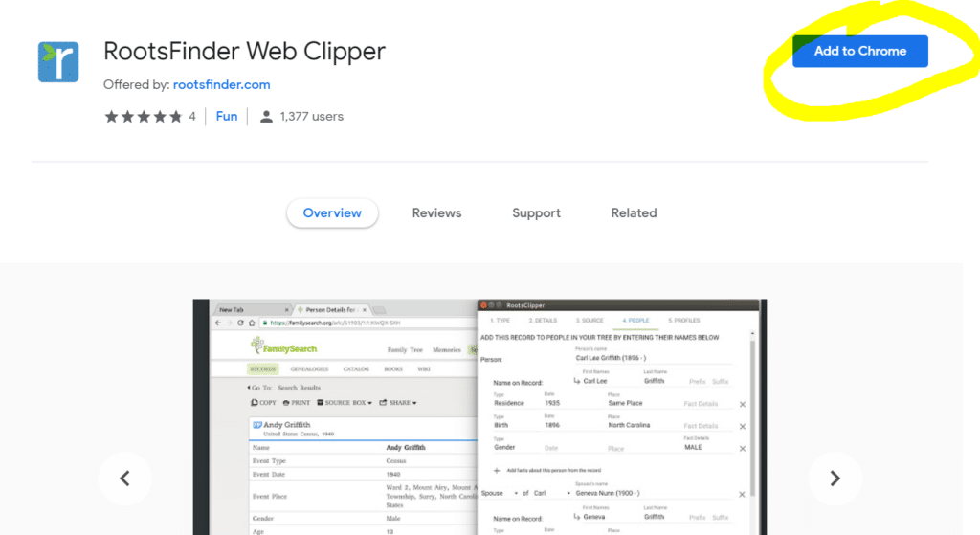This screenshot has height=535, width=980.
Task: Show next screenshot with right arrow
Action: click(x=835, y=479)
